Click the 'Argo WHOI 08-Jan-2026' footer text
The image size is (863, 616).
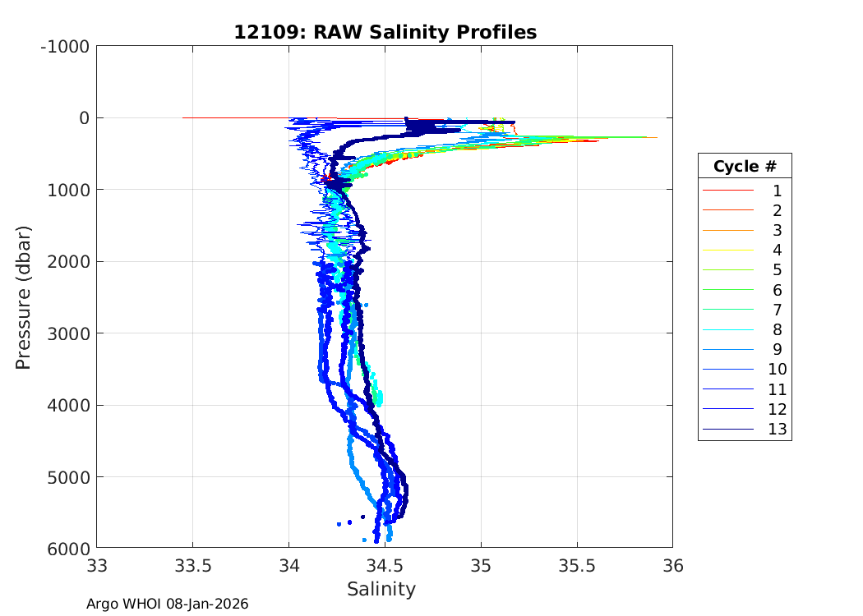pyautogui.click(x=168, y=605)
